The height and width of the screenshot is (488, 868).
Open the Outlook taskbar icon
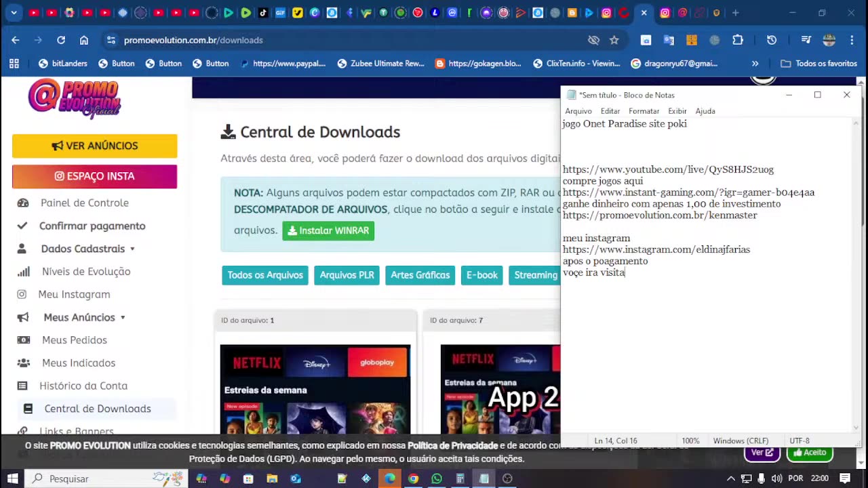pos(296,479)
